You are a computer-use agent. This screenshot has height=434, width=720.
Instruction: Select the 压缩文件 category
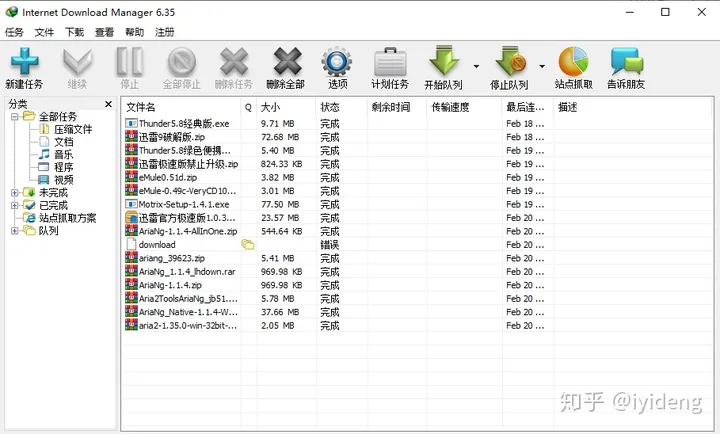(73, 130)
